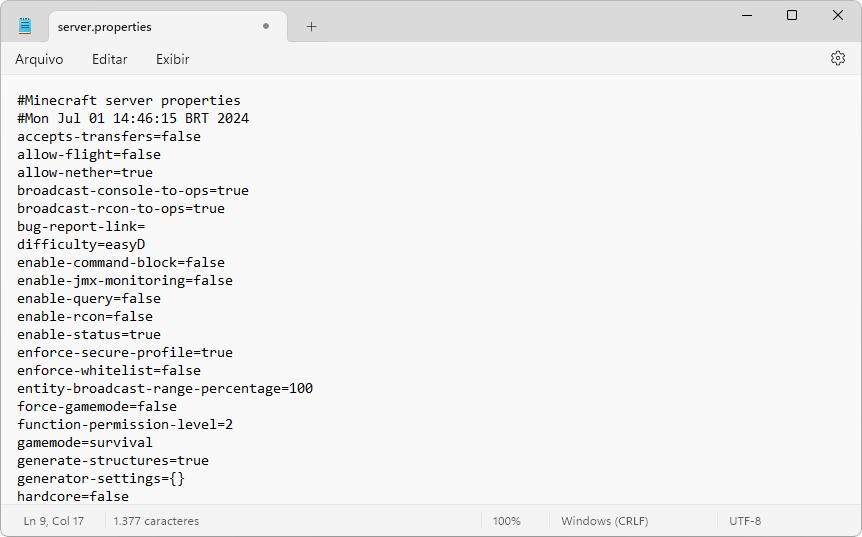Open the 100% zoom level selector
Screen dimensions: 862x537
(x=506, y=521)
